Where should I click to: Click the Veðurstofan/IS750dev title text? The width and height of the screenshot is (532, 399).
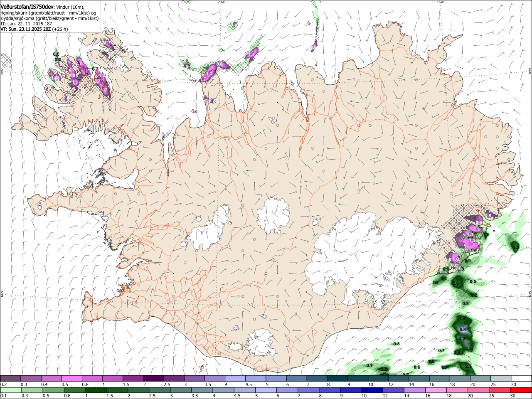point(27,7)
